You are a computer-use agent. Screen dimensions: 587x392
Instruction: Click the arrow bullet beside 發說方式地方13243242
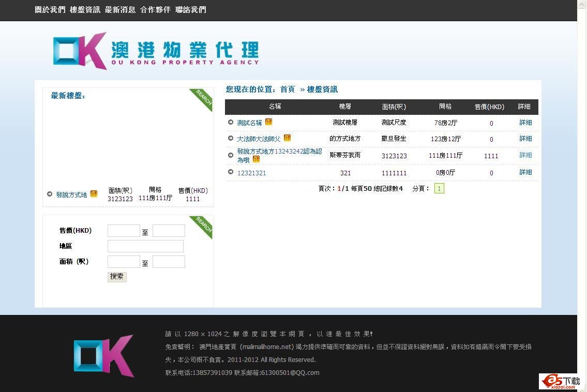(231, 155)
